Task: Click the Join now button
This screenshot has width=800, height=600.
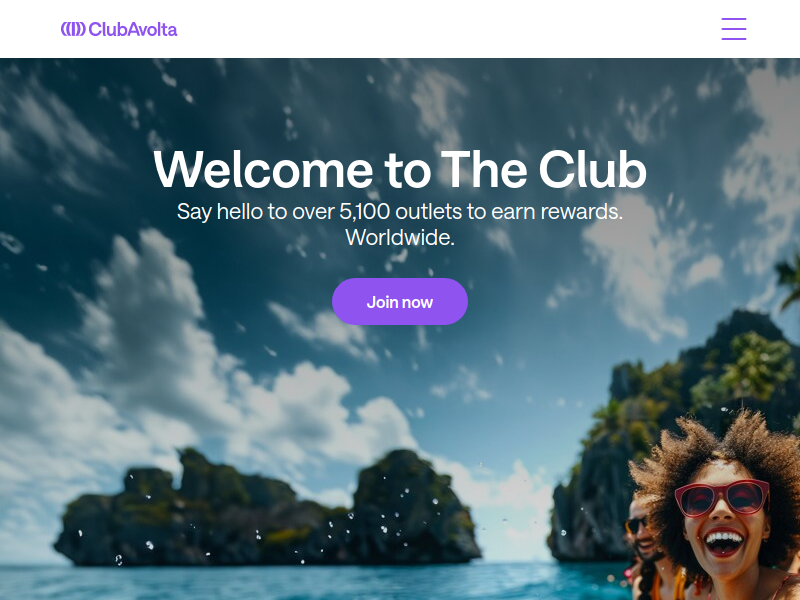Action: pos(399,302)
